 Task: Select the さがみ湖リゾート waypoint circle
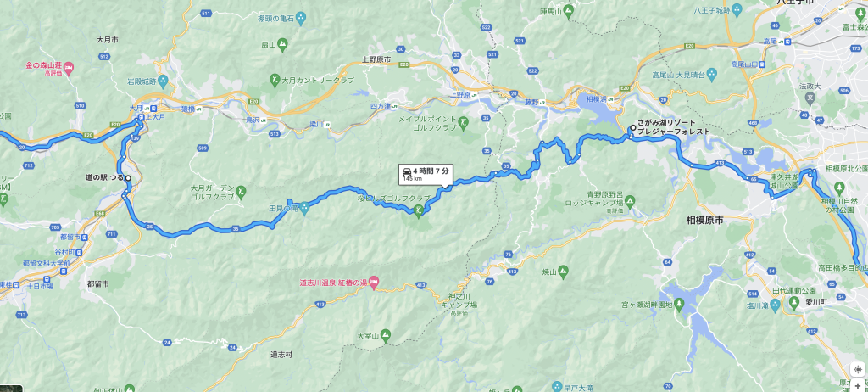(x=632, y=129)
